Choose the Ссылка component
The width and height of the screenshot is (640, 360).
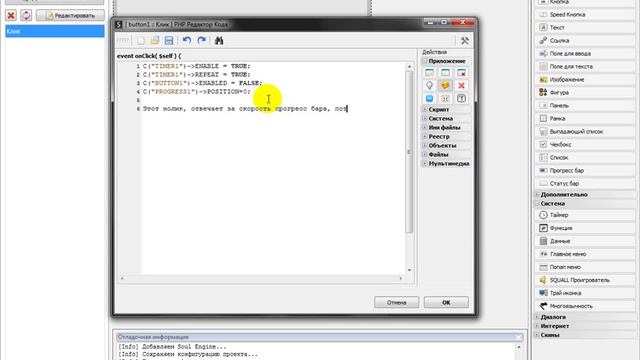pyautogui.click(x=585, y=40)
